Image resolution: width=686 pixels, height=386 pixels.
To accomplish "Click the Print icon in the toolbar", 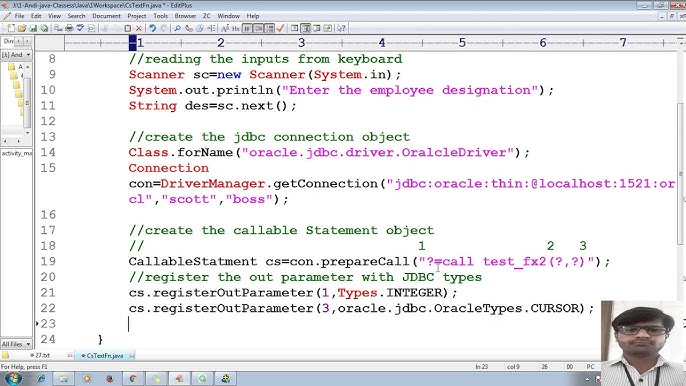I will [x=69, y=28].
